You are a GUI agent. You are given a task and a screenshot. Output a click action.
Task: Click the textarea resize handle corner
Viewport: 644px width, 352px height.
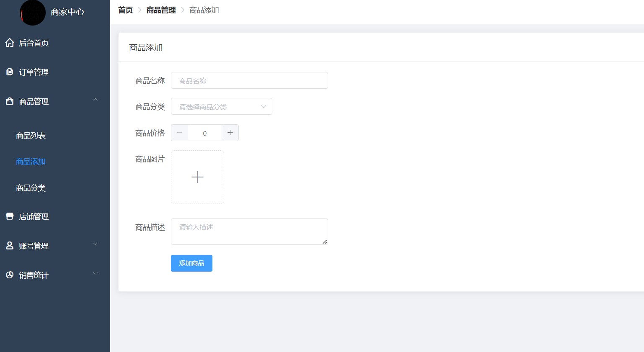(325, 242)
